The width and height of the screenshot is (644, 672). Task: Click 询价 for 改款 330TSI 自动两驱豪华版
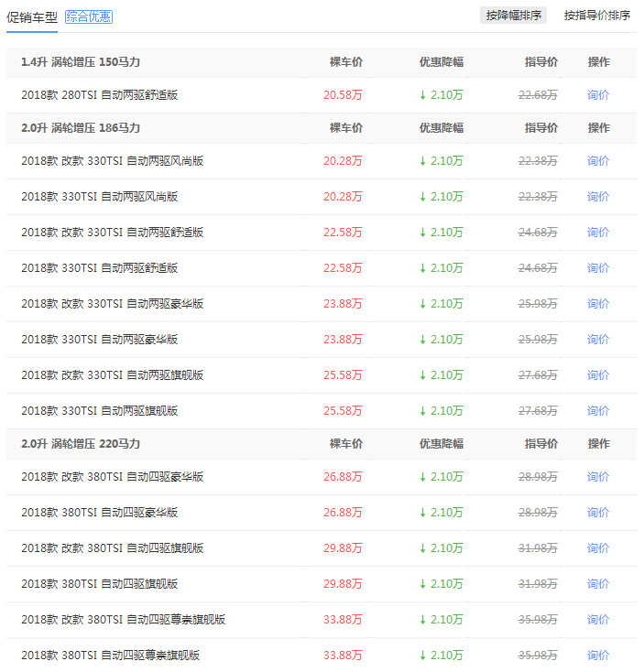[x=598, y=303]
